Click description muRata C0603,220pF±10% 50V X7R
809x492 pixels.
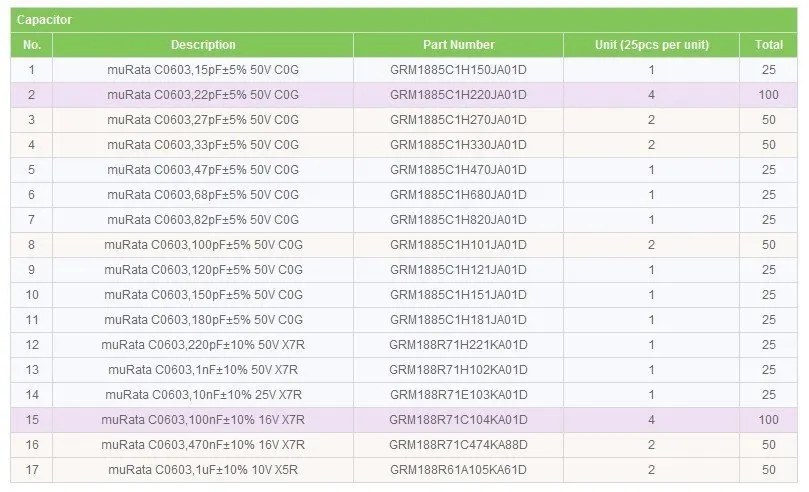(x=203, y=345)
